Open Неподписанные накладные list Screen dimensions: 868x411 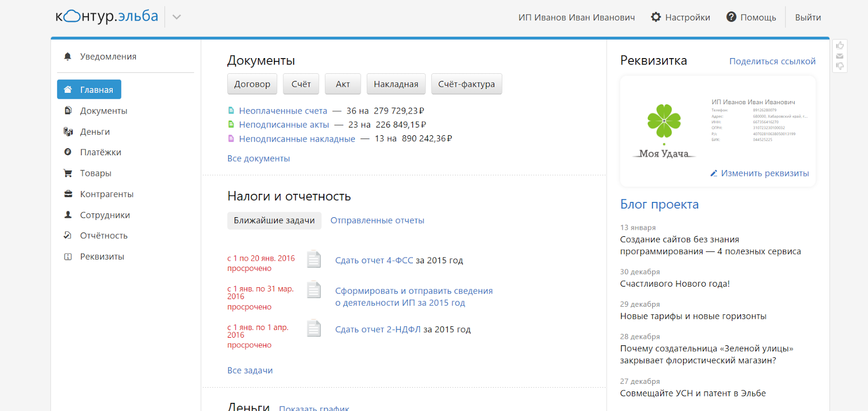(x=297, y=139)
